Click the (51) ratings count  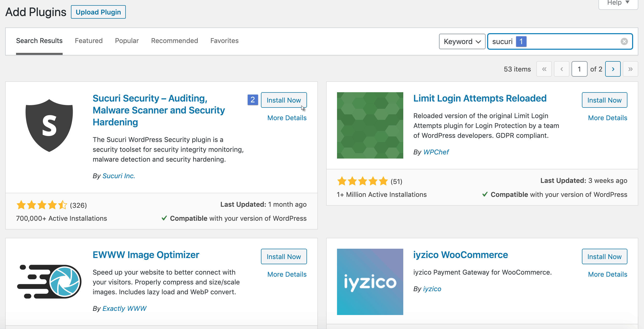point(397,182)
